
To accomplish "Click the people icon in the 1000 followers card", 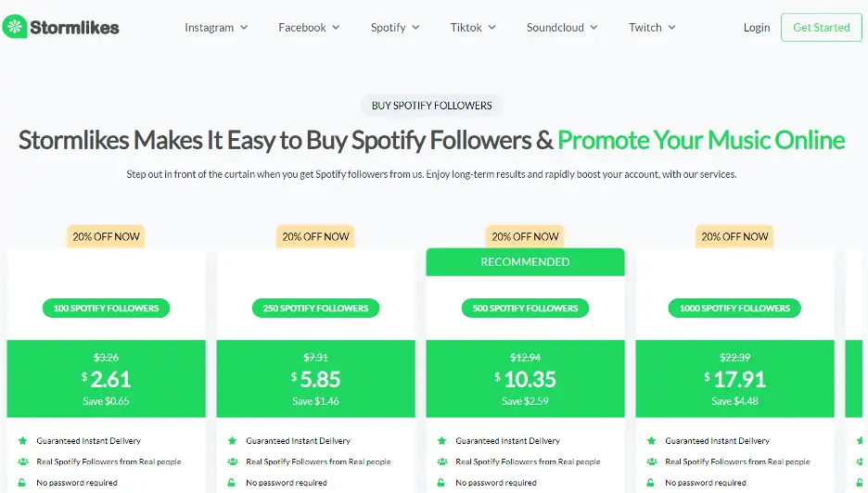I will point(651,461).
